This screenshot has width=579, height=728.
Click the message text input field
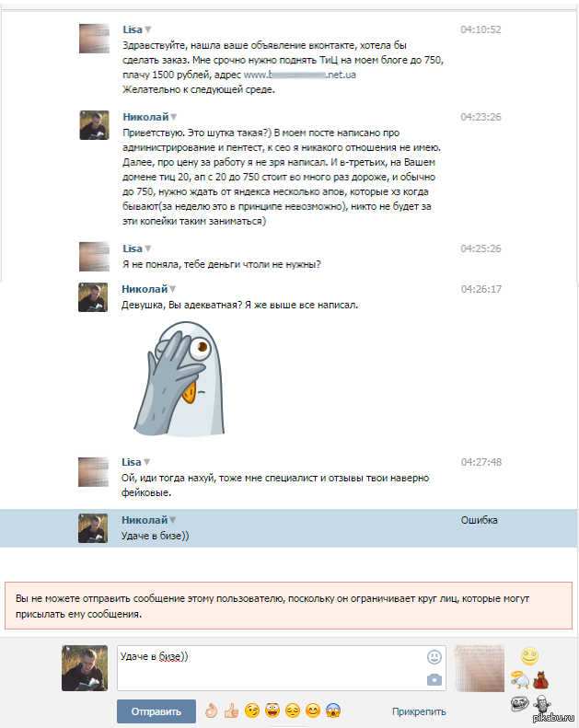click(x=282, y=667)
